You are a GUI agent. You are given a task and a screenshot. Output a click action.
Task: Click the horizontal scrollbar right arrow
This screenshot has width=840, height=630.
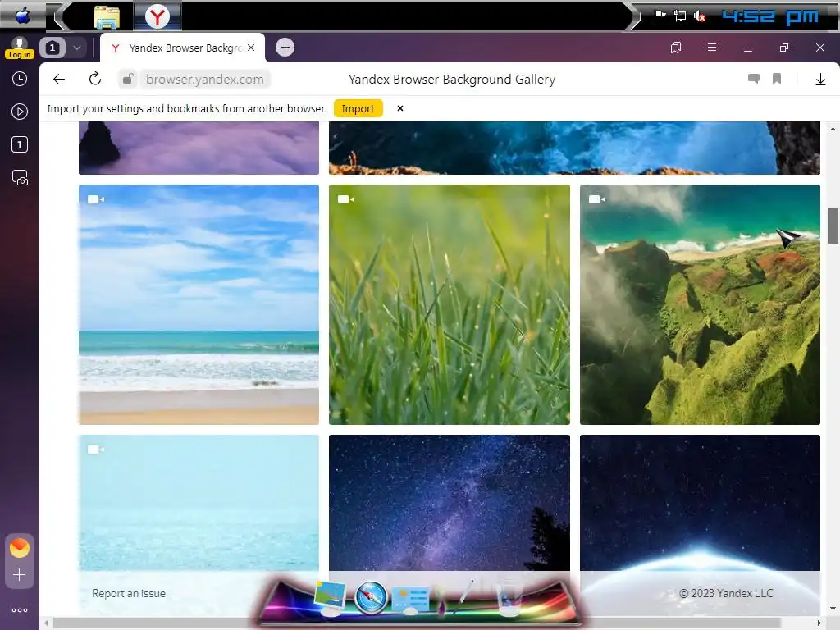tap(819, 623)
